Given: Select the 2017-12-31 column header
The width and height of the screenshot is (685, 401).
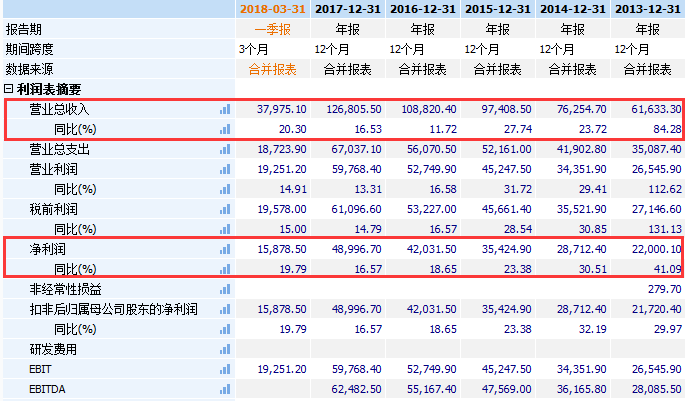Looking at the screenshot, I should tap(348, 9).
